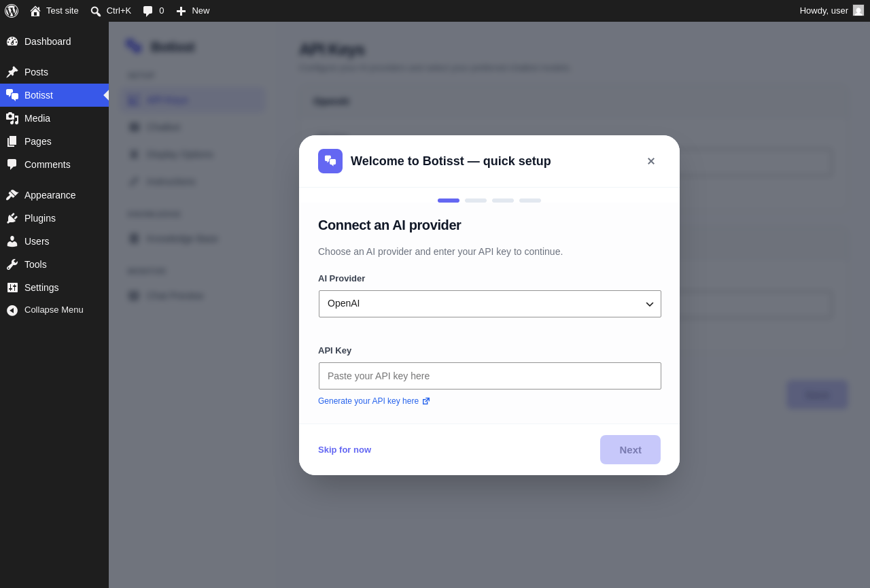Open the Media library

54,118
